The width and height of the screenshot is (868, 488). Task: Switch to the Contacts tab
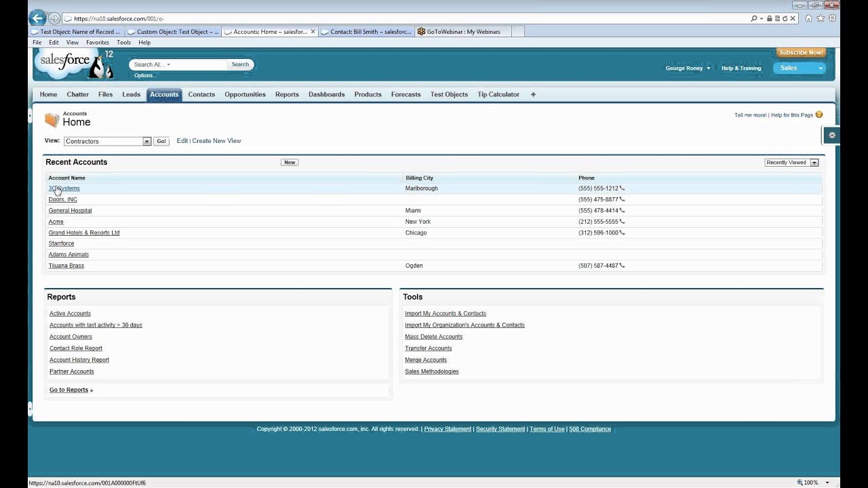[201, 94]
